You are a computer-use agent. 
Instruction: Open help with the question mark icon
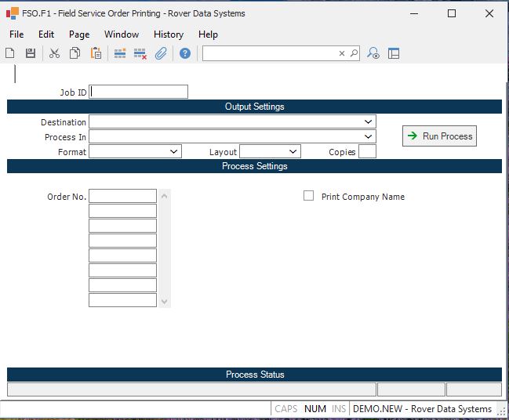[x=185, y=53]
